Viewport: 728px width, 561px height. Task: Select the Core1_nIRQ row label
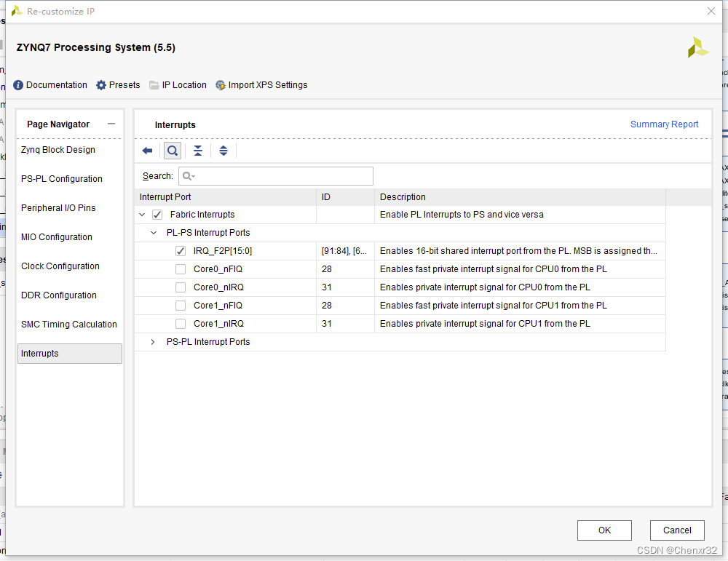(218, 323)
